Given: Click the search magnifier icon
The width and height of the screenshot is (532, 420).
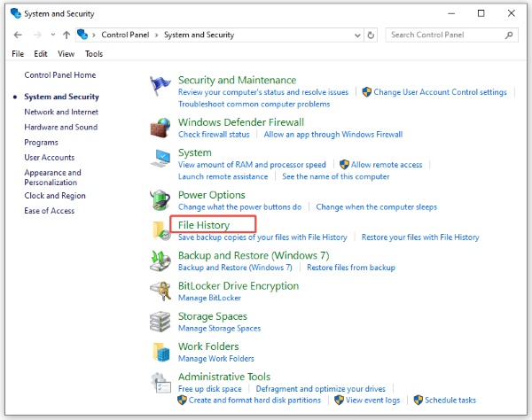Looking at the screenshot, I should pos(509,35).
